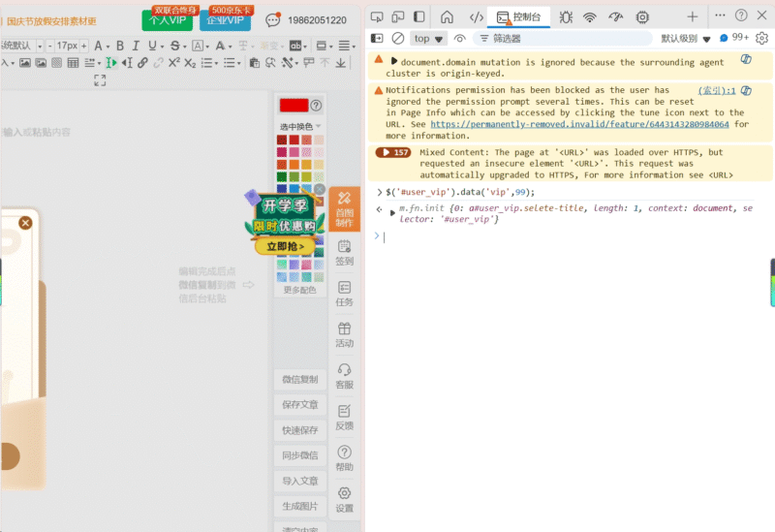Viewport: 775px width, 532px height.
Task: Toggle the console sidebar panel
Action: pos(377,39)
